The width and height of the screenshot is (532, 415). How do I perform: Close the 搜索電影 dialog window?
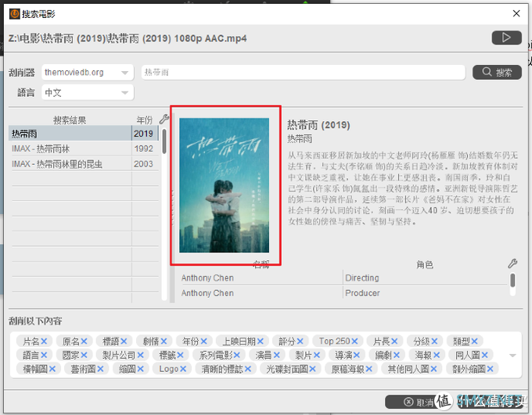[x=516, y=13]
